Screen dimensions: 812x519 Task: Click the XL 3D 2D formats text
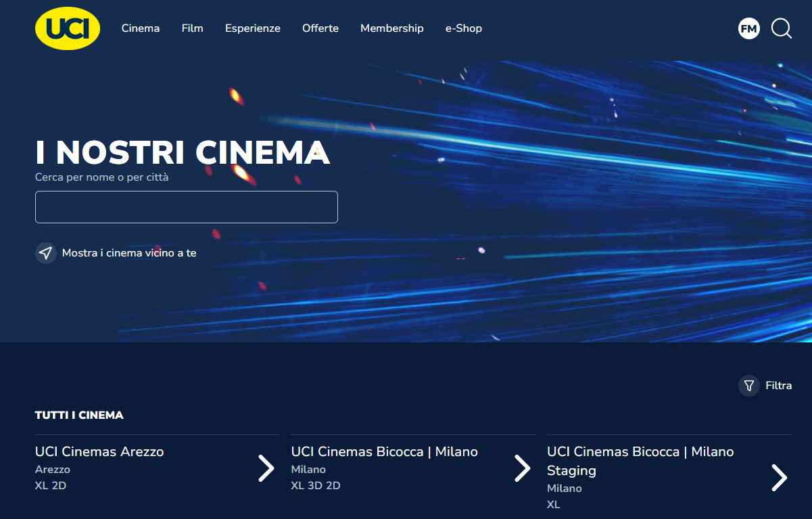[x=316, y=486]
